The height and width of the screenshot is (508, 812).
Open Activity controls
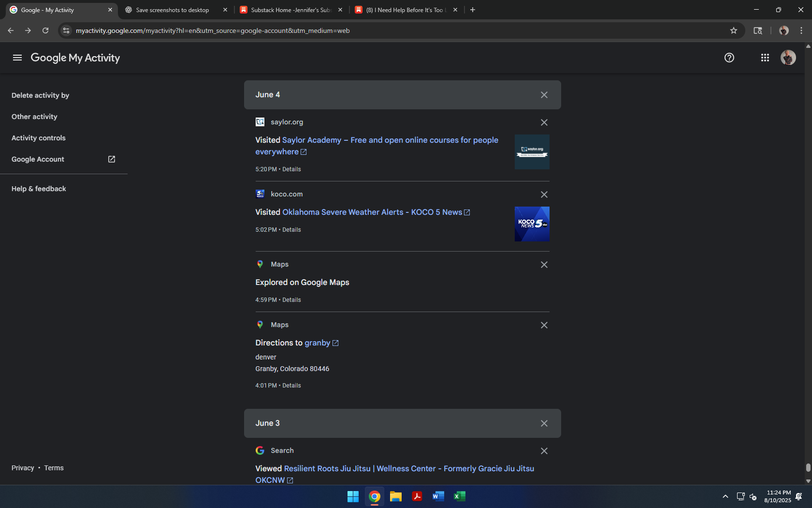click(39, 138)
